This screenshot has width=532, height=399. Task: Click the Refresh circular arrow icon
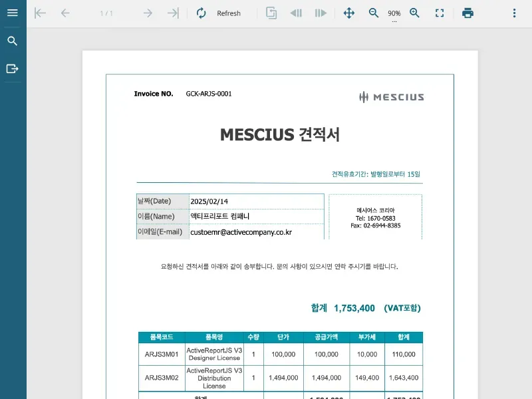[201, 13]
